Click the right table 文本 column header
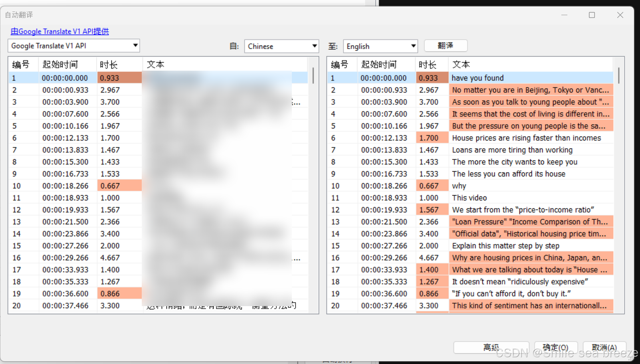Image resolution: width=640 pixels, height=364 pixels. point(531,64)
